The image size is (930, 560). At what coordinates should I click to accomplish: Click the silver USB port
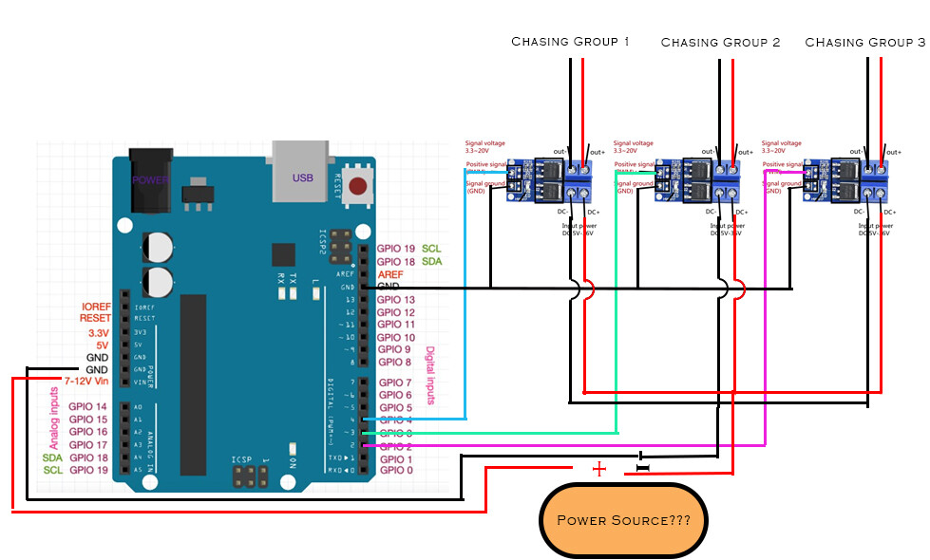(300, 172)
